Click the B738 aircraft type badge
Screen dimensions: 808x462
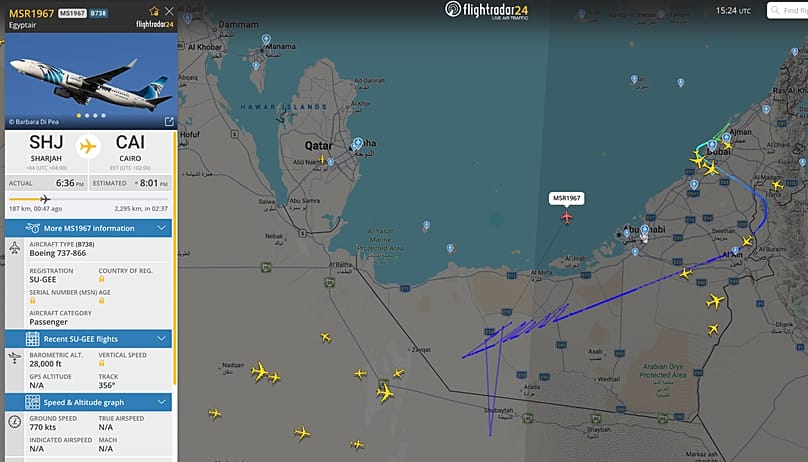[x=98, y=13]
